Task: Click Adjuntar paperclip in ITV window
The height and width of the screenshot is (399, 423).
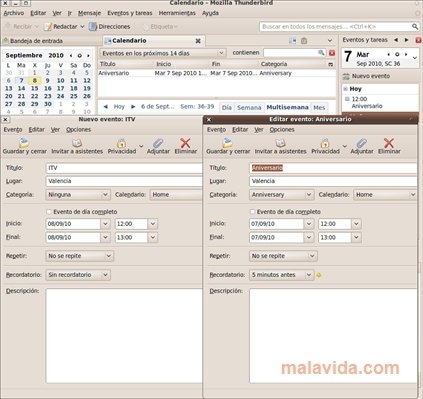Action: pos(158,143)
